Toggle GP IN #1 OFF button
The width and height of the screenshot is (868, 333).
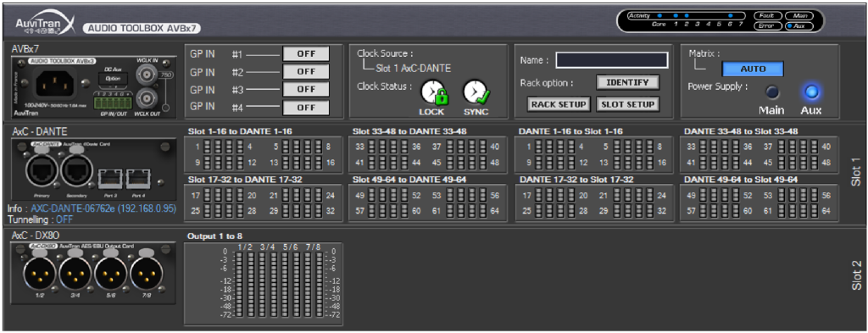[306, 53]
